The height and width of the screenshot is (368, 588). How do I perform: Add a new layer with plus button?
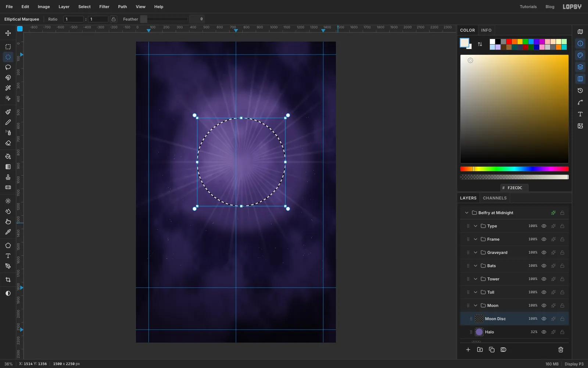coord(468,350)
